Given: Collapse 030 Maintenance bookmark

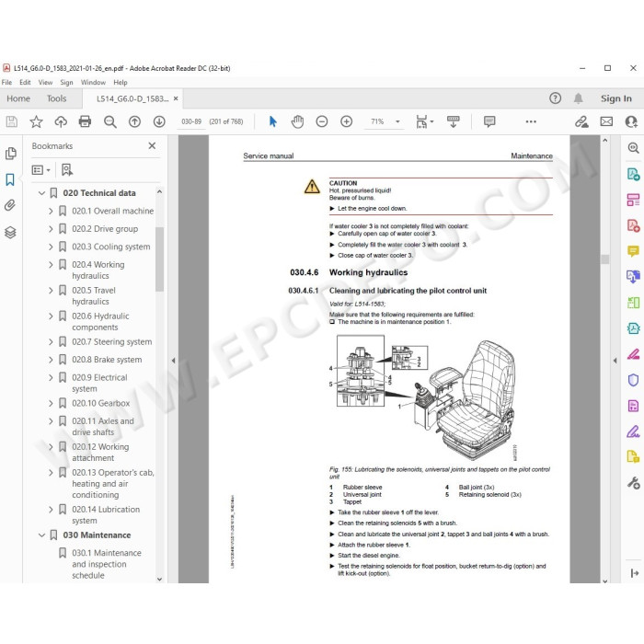Looking at the screenshot, I should (x=41, y=535).
